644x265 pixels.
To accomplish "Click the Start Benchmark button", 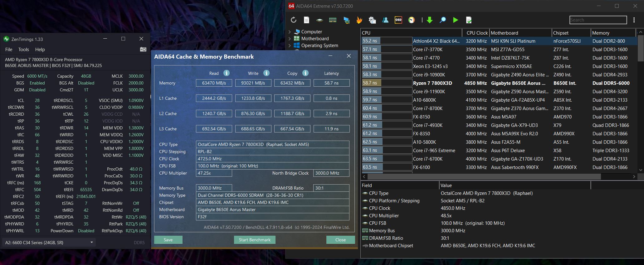I will coord(255,240).
